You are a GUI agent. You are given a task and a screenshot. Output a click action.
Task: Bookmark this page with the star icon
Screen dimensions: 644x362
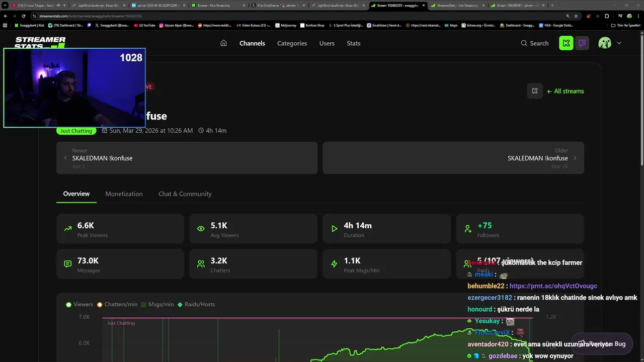(x=577, y=16)
